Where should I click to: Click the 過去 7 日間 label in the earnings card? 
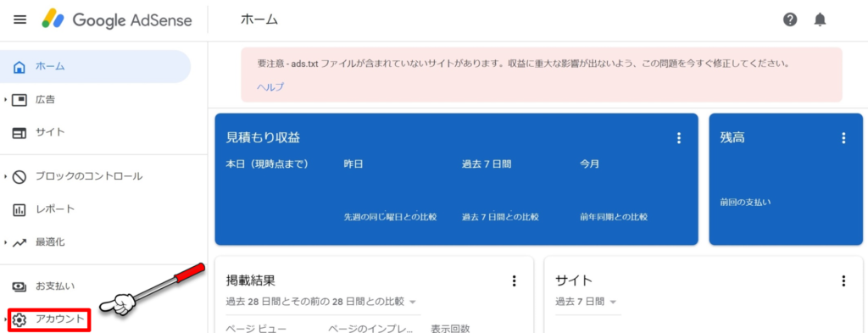point(487,164)
